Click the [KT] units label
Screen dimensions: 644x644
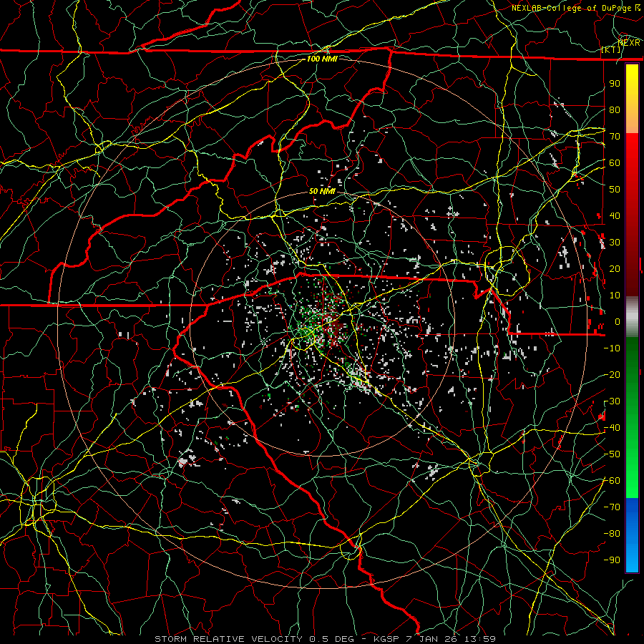pyautogui.click(x=611, y=49)
